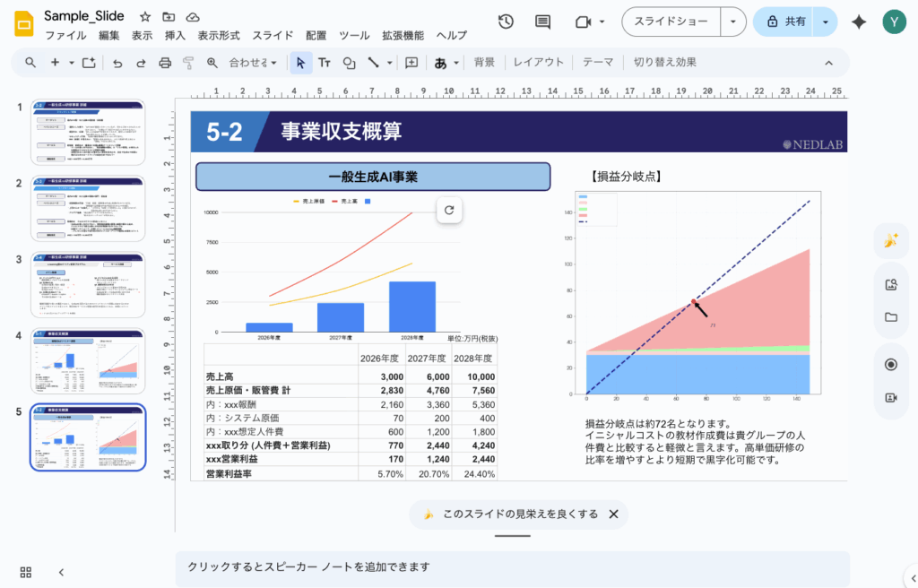Screen dimensions: 918x588
Task: Open the 挿入 menu
Action: [176, 36]
